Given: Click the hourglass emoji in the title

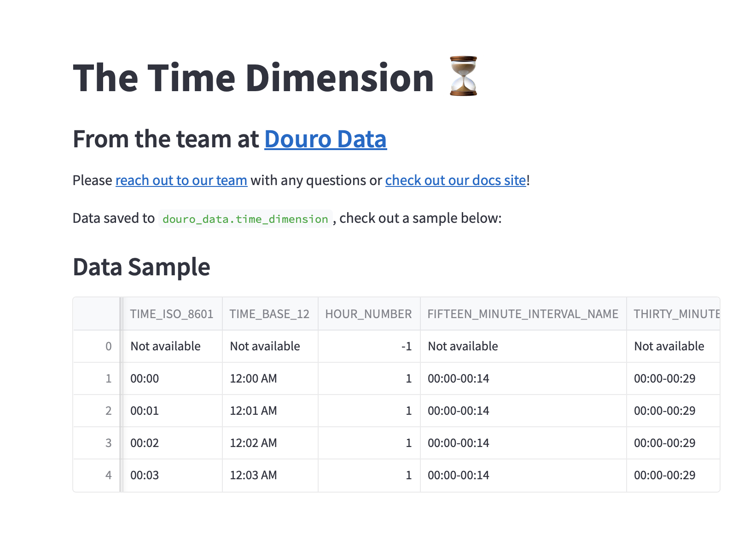Looking at the screenshot, I should [x=463, y=76].
